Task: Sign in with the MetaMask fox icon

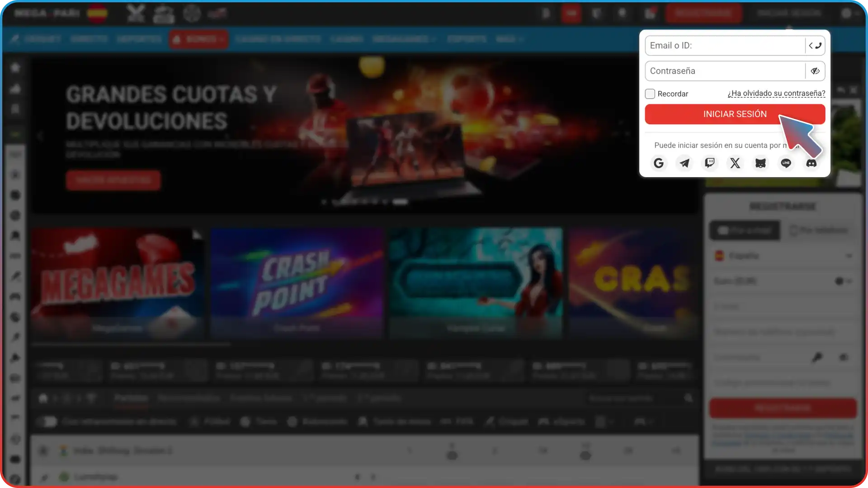Action: [x=760, y=163]
